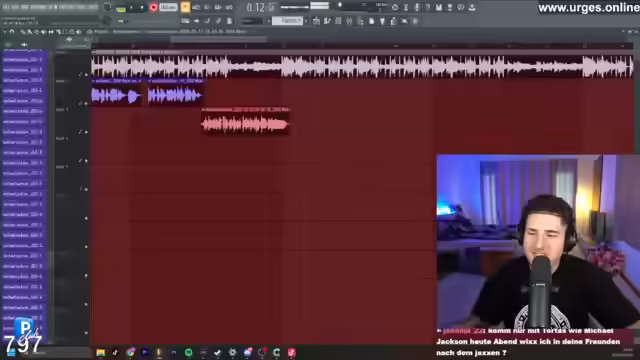This screenshot has height=360, width=640.
Task: Toggle mute dot of third playlist track
Action: click(x=86, y=132)
